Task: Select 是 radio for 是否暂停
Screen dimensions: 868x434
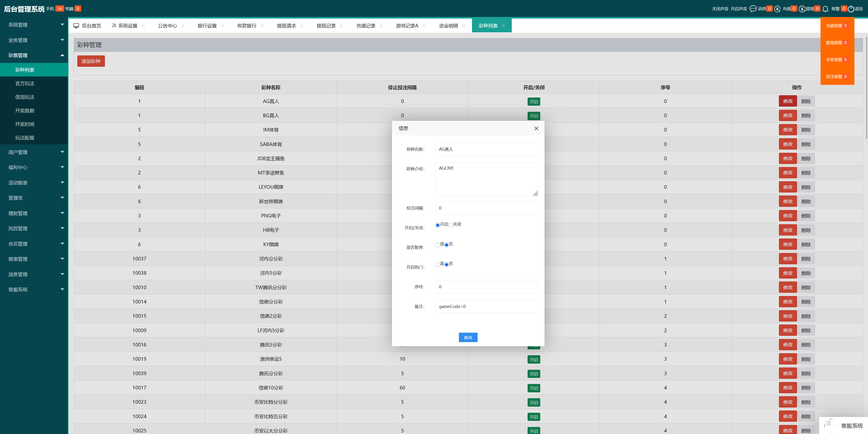Action: (437, 245)
